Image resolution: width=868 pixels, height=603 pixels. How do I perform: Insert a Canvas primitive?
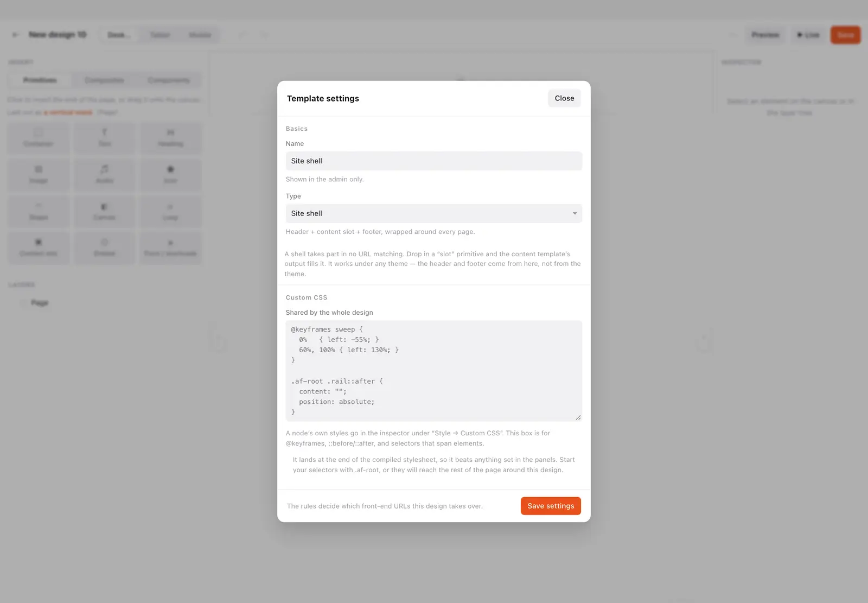[x=104, y=212]
